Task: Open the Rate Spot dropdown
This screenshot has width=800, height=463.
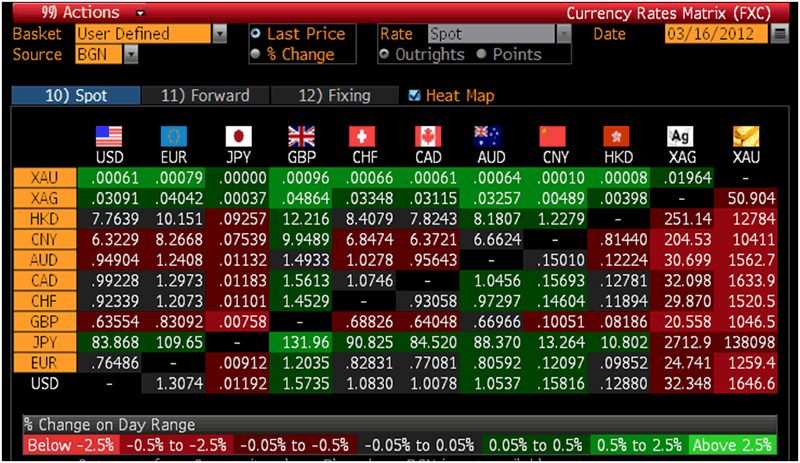Action: point(563,34)
